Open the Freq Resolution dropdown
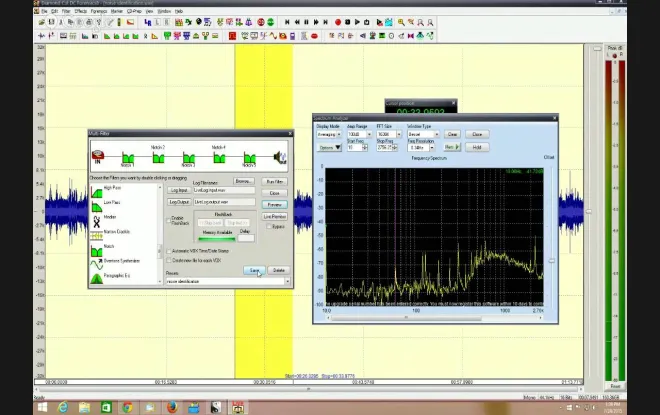 [431, 148]
